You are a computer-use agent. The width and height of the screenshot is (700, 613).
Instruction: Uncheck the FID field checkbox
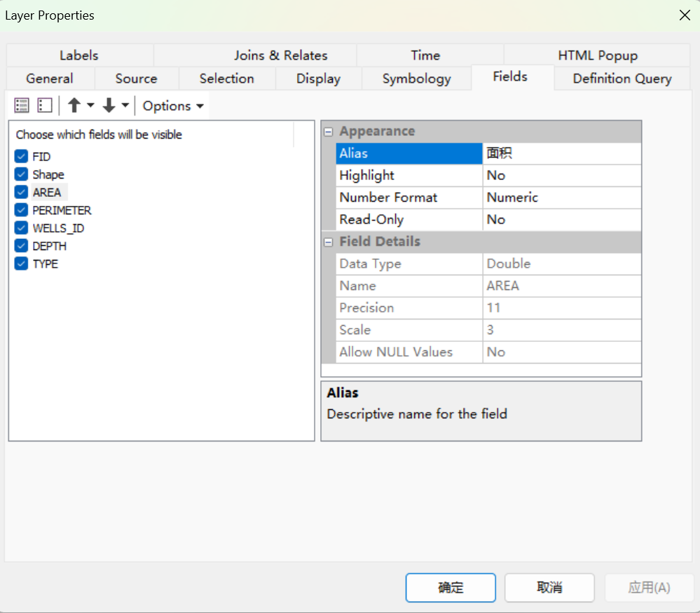click(x=21, y=156)
